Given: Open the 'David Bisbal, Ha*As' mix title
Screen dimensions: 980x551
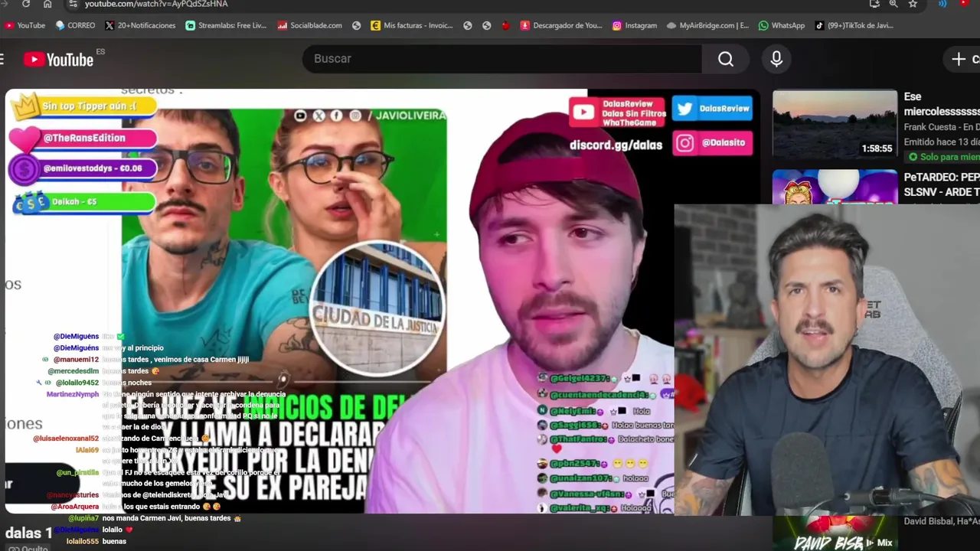Looking at the screenshot, I should (942, 522).
